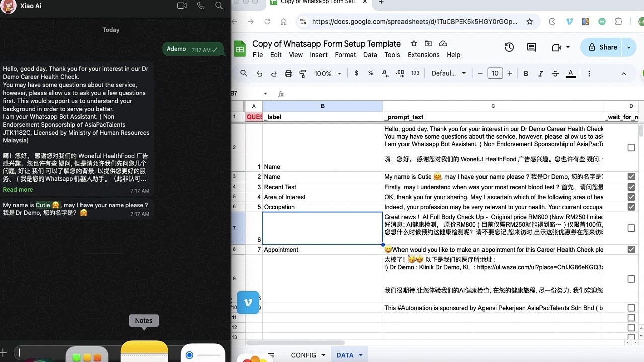Format as percent
Viewport: 644px width, 362px height.
pos(371,73)
